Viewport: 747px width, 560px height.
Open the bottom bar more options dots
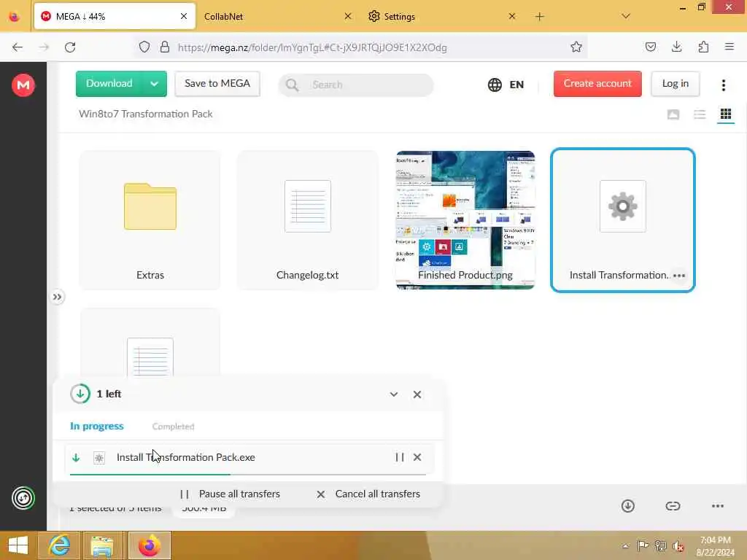pos(718,506)
